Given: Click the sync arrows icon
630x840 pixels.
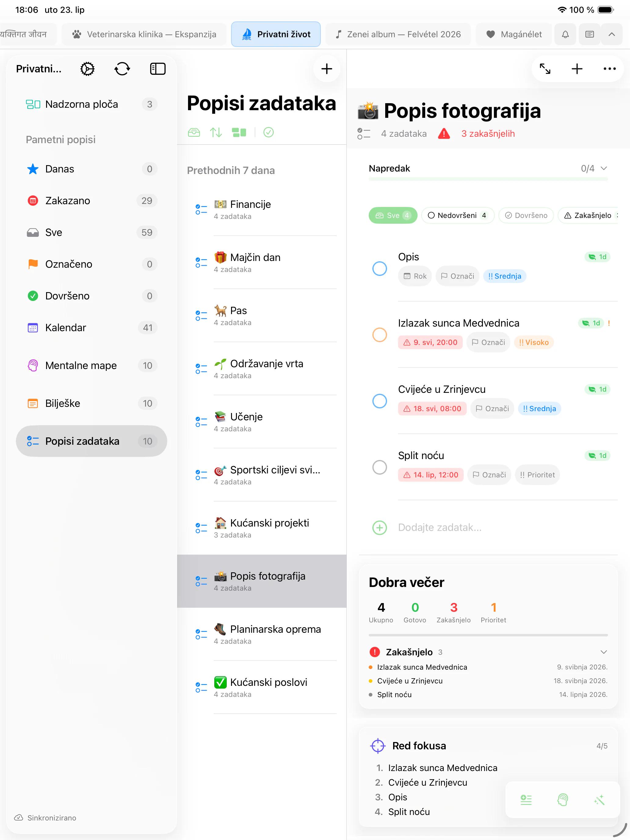Looking at the screenshot, I should pyautogui.click(x=122, y=69).
